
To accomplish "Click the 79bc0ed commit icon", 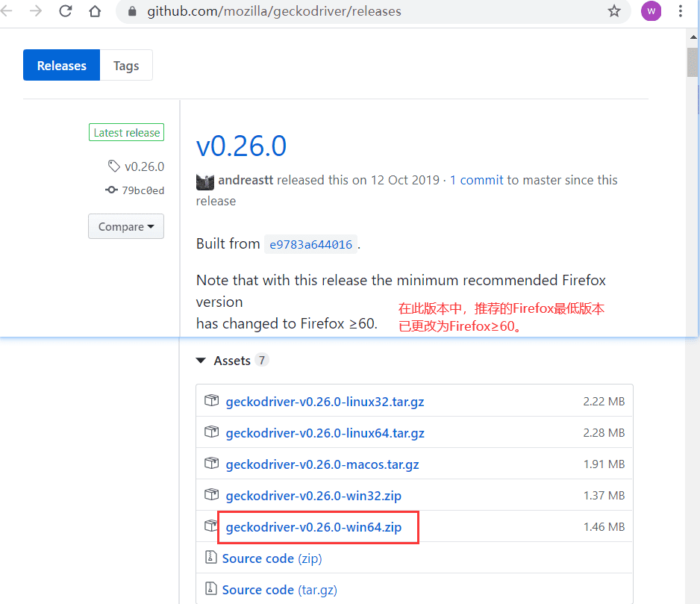I will (111, 190).
